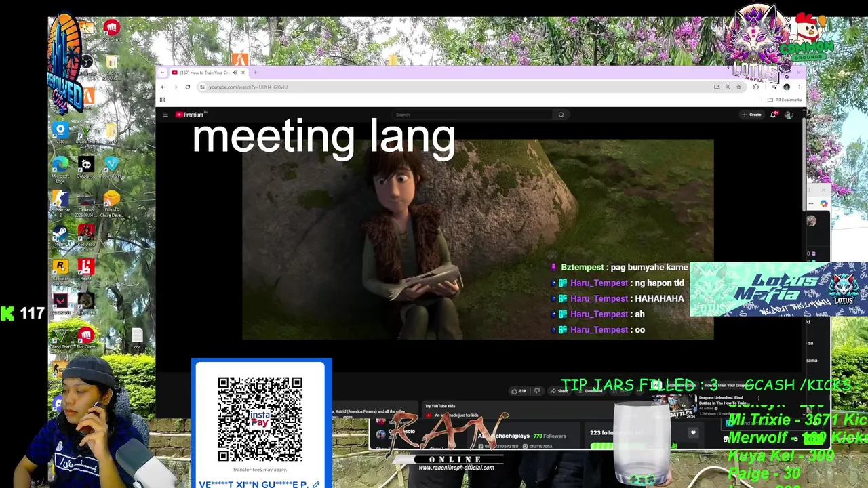The height and width of the screenshot is (488, 868).
Task: Open the FiveM Citizen orange cube icon
Action: coord(112,203)
